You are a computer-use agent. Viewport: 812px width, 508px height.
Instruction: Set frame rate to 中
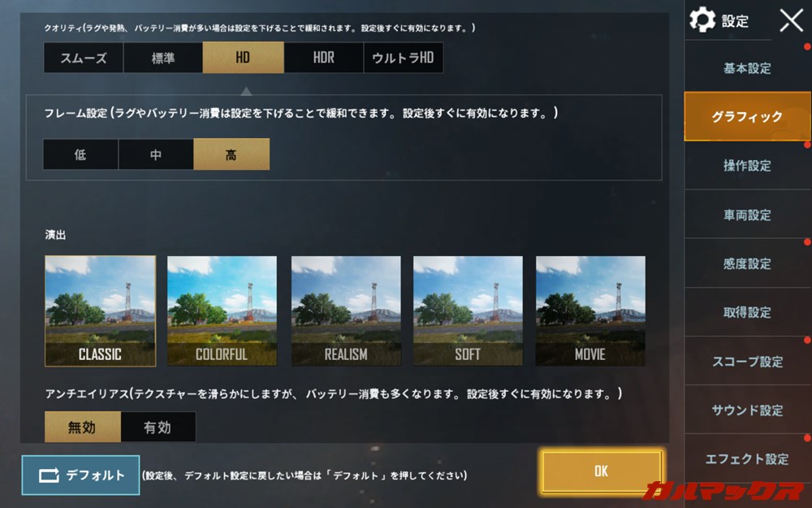click(156, 154)
